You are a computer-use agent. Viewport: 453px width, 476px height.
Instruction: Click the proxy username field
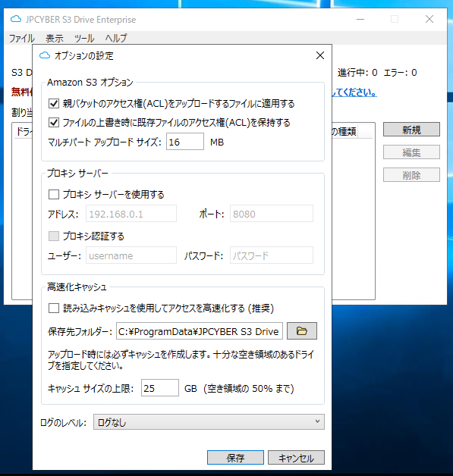[x=131, y=255]
